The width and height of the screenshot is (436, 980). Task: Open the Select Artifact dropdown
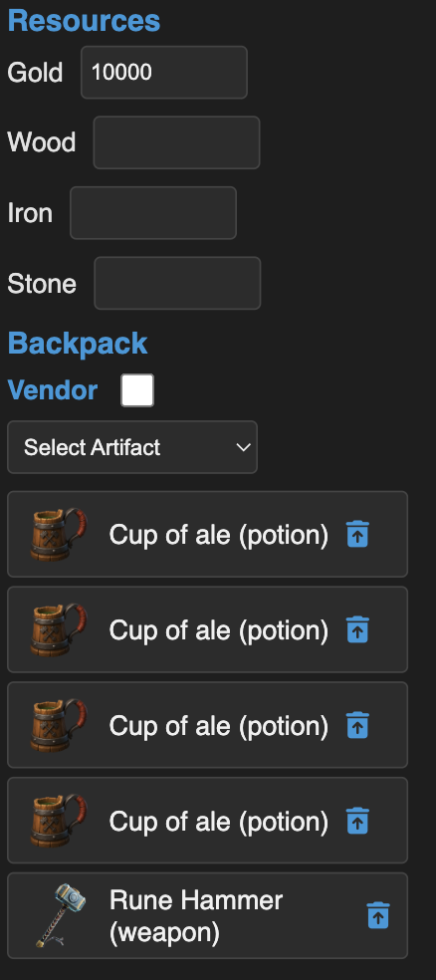[132, 447]
